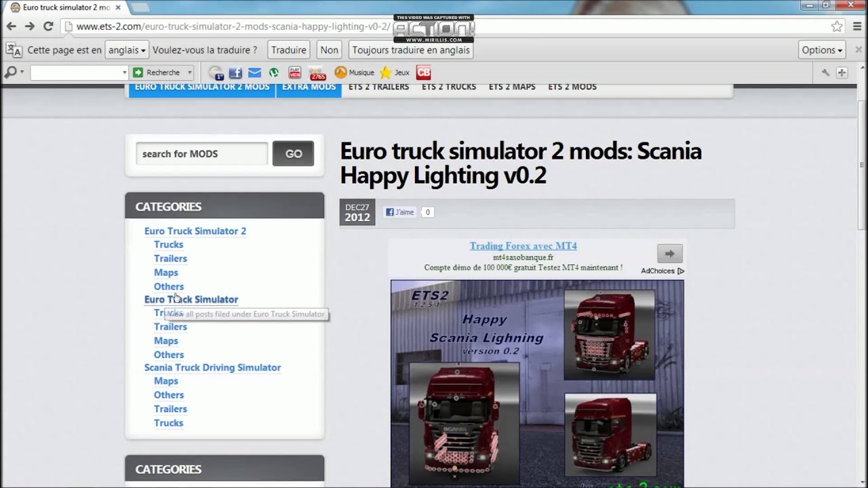Expand the toolbar search box history dropdown
The width and height of the screenshot is (868, 488).
coord(124,73)
